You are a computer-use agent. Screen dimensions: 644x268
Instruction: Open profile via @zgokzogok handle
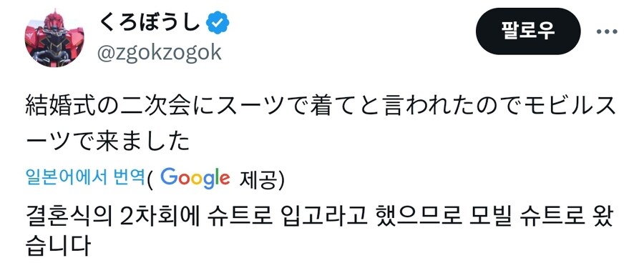click(x=159, y=52)
